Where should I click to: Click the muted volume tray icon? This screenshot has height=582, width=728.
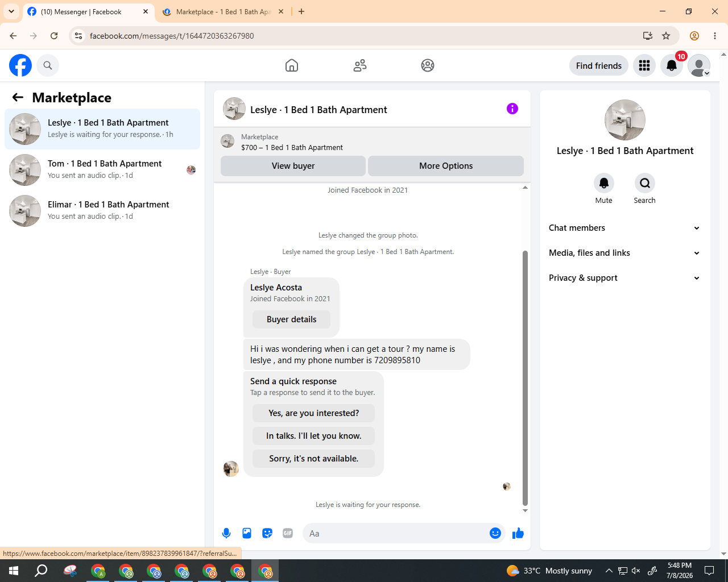coord(636,571)
